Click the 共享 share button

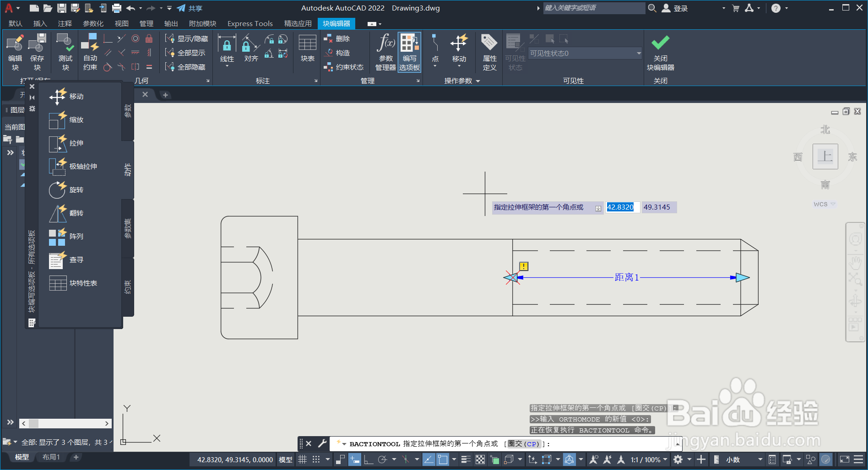190,8
